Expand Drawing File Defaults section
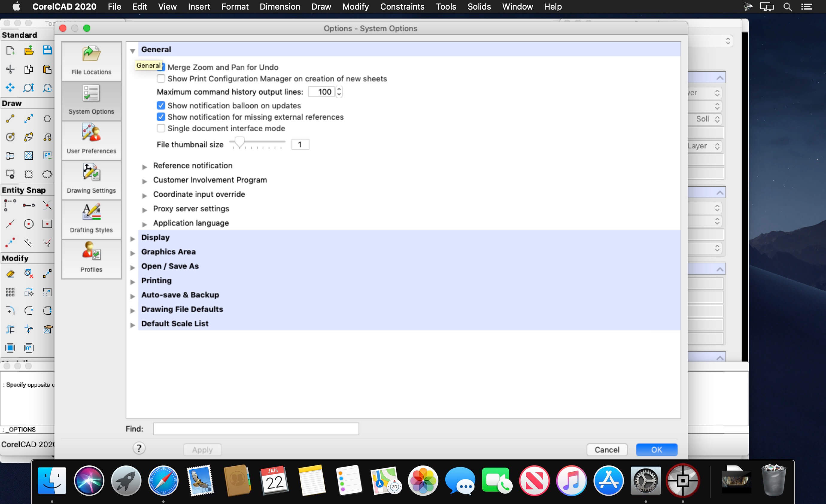The image size is (826, 504). tap(132, 311)
